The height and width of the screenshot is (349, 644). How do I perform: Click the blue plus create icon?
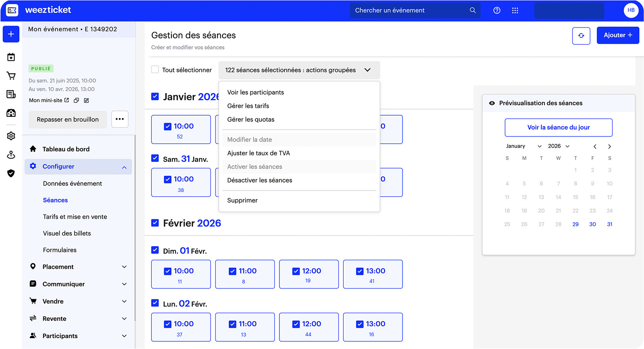pyautogui.click(x=11, y=34)
